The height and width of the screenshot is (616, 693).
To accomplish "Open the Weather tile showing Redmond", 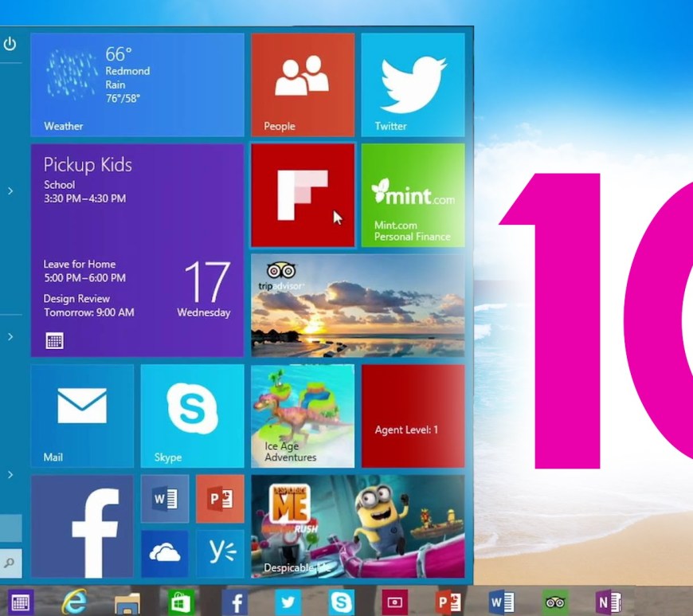I will click(x=137, y=84).
